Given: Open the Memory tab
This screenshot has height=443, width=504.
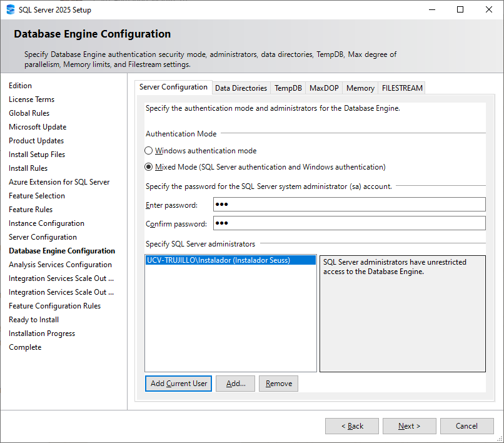Looking at the screenshot, I should (360, 88).
